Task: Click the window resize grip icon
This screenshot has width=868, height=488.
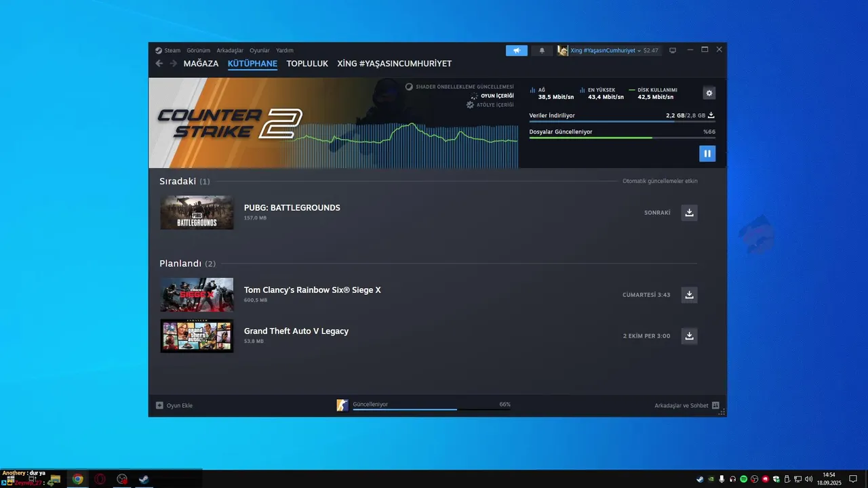Action: [x=722, y=411]
